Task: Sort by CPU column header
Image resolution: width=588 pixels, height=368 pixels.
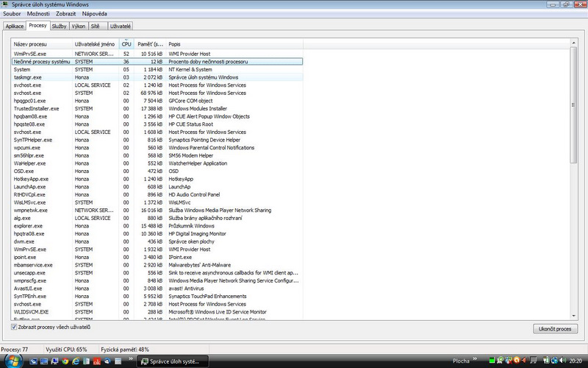Action: tap(126, 44)
